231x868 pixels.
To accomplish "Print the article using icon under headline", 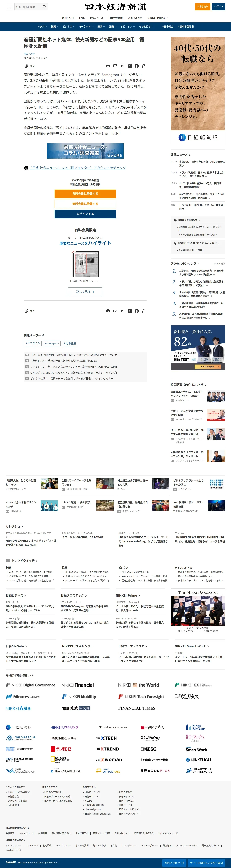I will (x=108, y=66).
